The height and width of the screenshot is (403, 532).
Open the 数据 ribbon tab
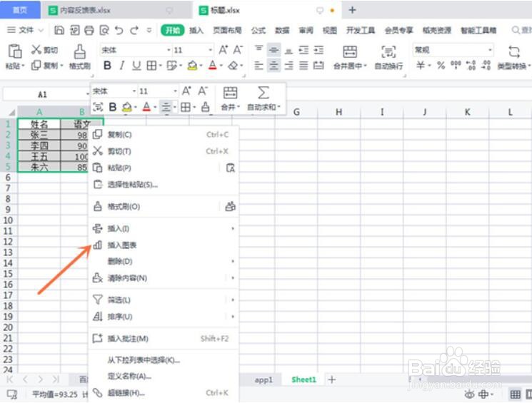[x=282, y=31]
